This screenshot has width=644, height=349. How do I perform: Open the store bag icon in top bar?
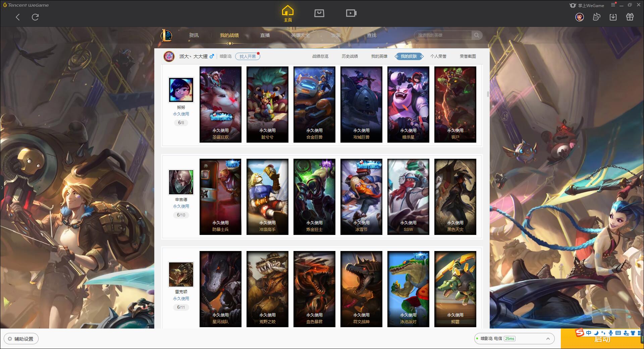pos(319,13)
